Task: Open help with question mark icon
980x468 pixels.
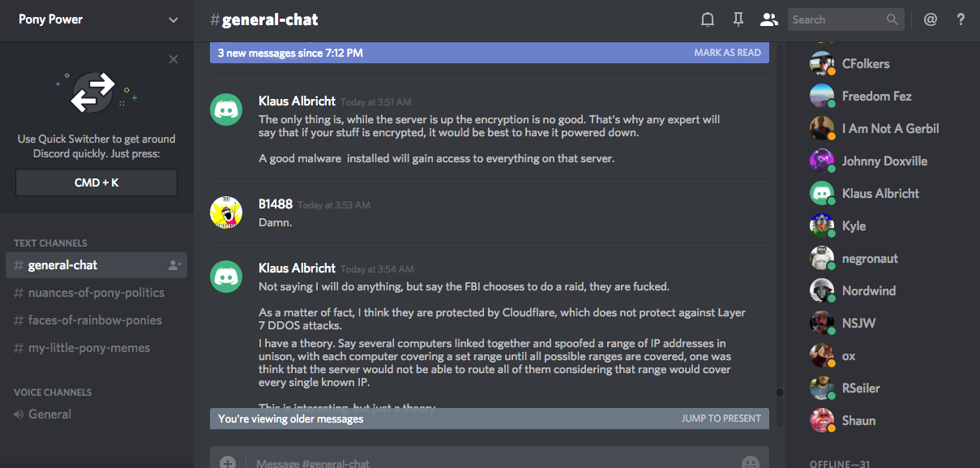Action: point(961,19)
